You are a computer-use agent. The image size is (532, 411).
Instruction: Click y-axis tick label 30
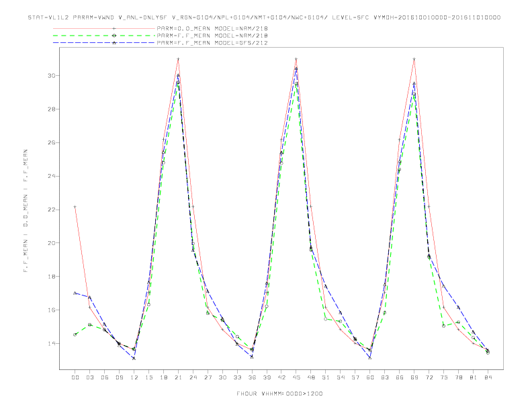click(51, 75)
